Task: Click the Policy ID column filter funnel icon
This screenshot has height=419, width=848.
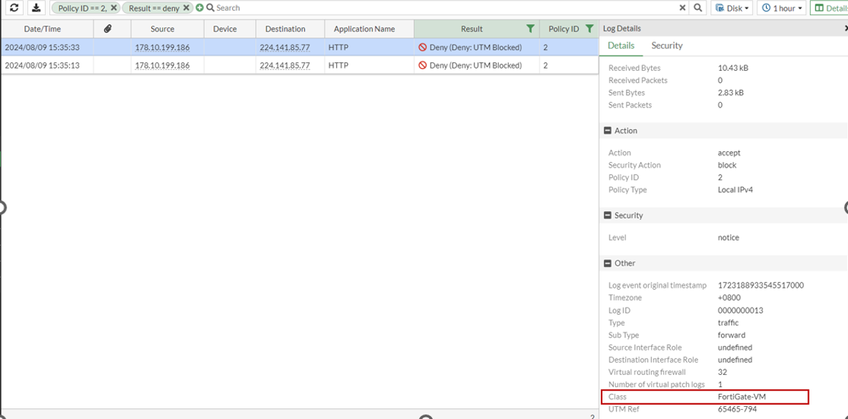Action: click(x=589, y=29)
